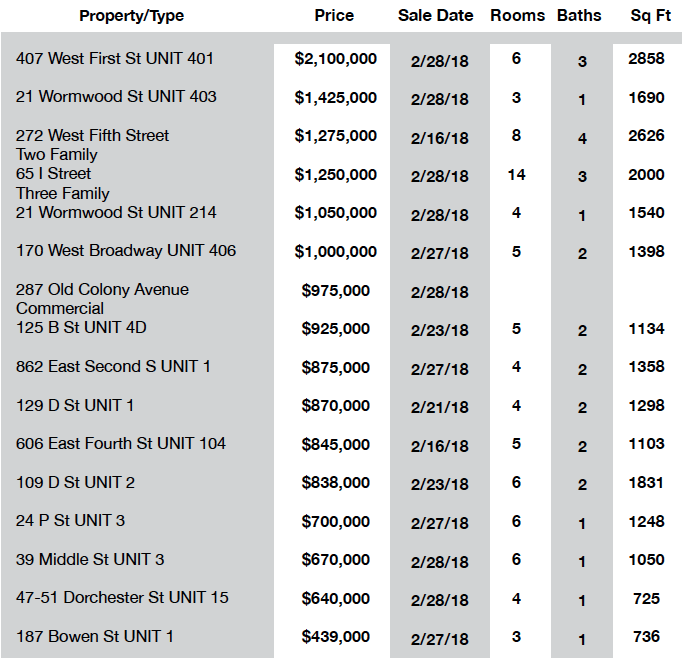Viewport: 682px width, 658px height.
Task: Select 272 West Fifth Street property
Action: click(x=92, y=135)
